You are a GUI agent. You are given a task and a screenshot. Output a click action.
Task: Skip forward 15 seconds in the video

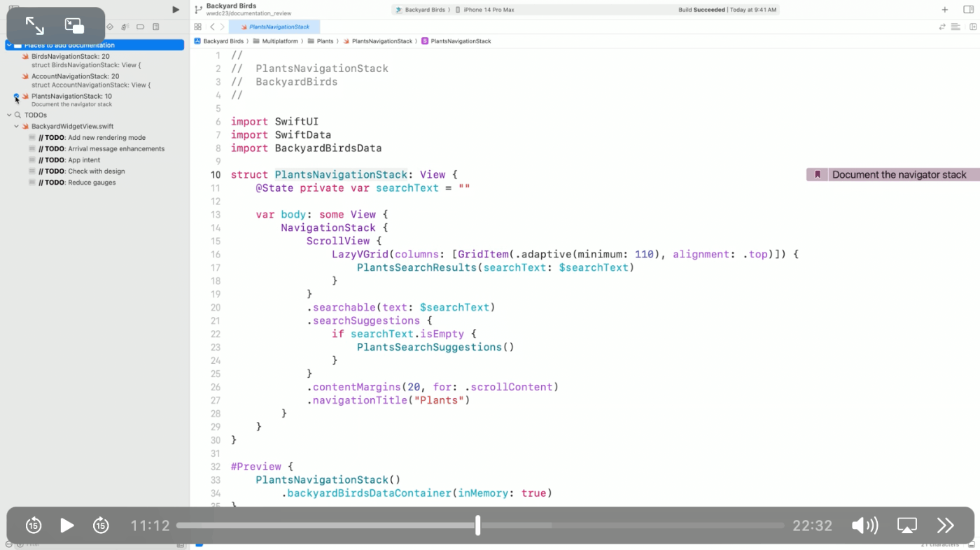[101, 526]
